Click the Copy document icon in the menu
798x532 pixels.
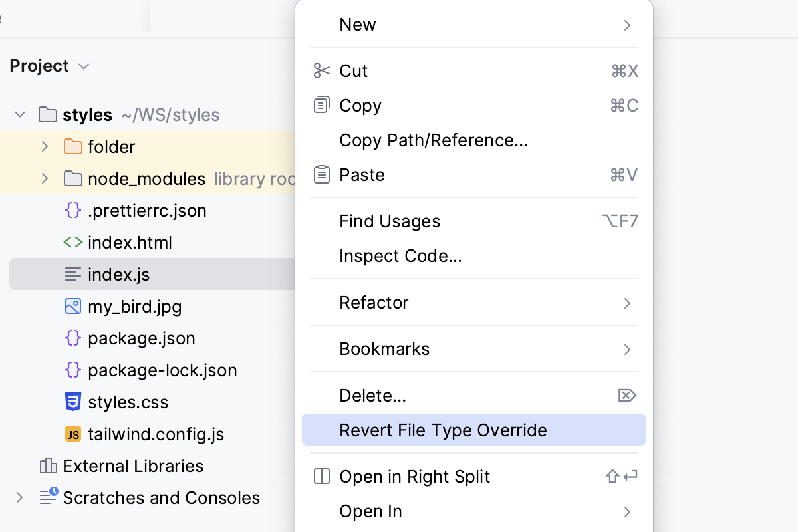pyautogui.click(x=322, y=105)
